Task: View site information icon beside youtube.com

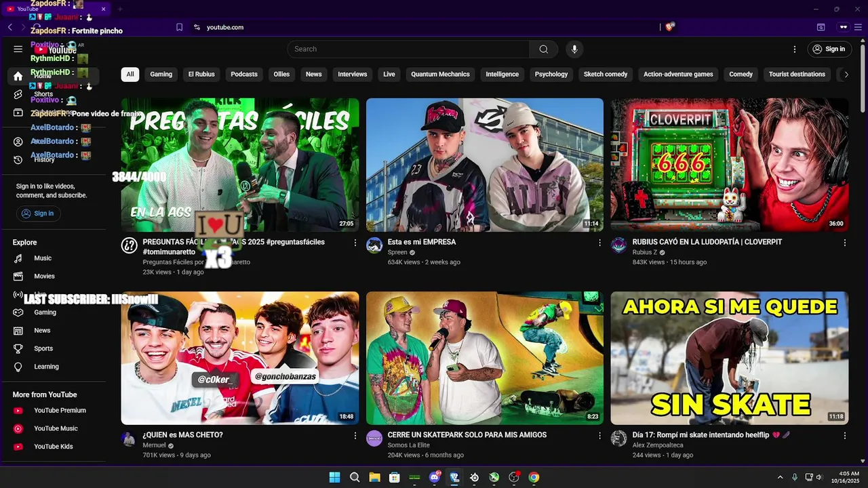Action: [197, 27]
